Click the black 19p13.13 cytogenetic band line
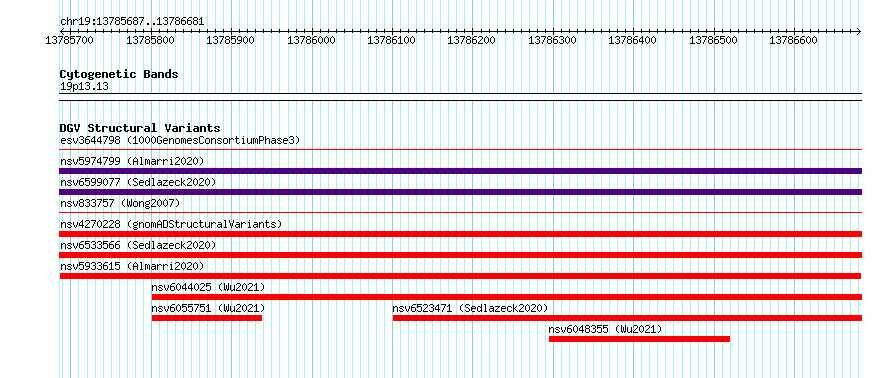The width and height of the screenshot is (890, 378). [460, 97]
